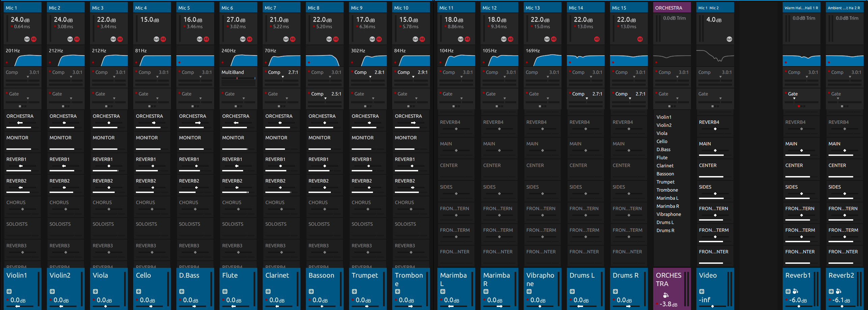Click the grid icon on Video strip
The image size is (868, 310).
pos(702,291)
